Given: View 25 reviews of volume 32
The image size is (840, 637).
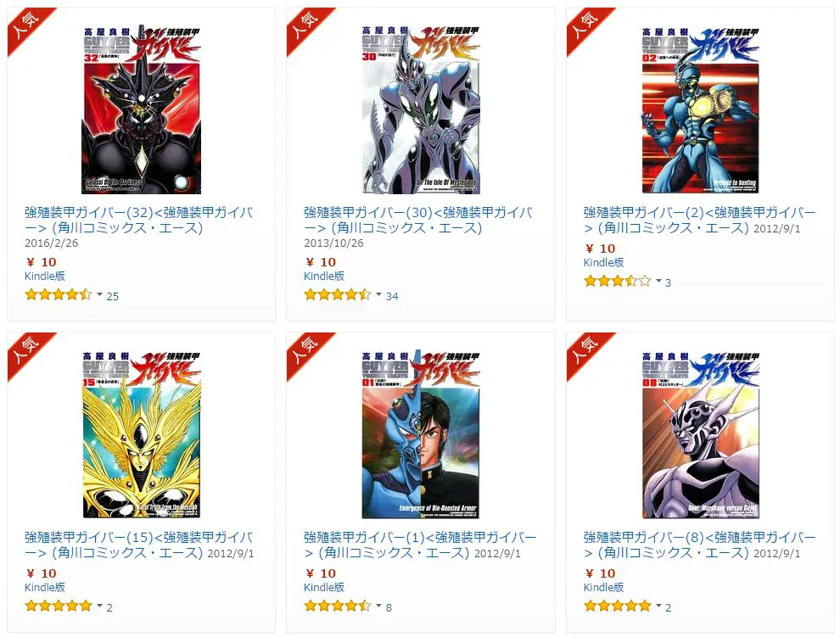Looking at the screenshot, I should point(113,296).
